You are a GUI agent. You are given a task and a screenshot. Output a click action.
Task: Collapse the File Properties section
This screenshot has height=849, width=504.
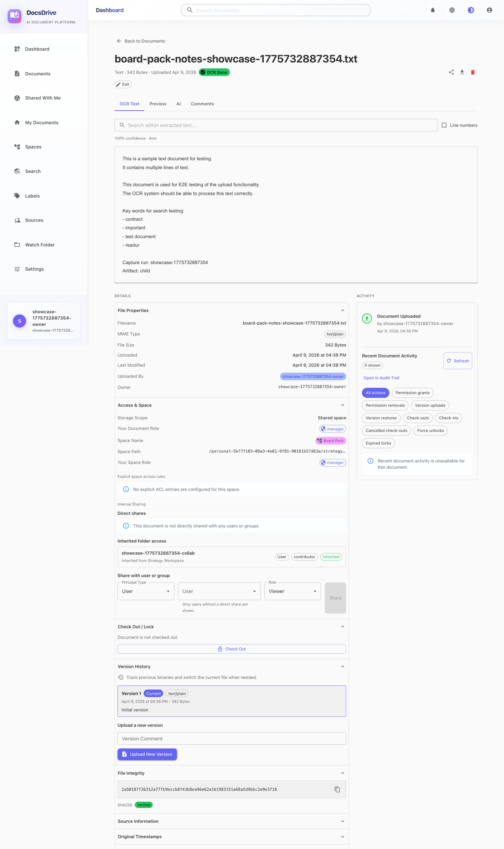coord(343,310)
